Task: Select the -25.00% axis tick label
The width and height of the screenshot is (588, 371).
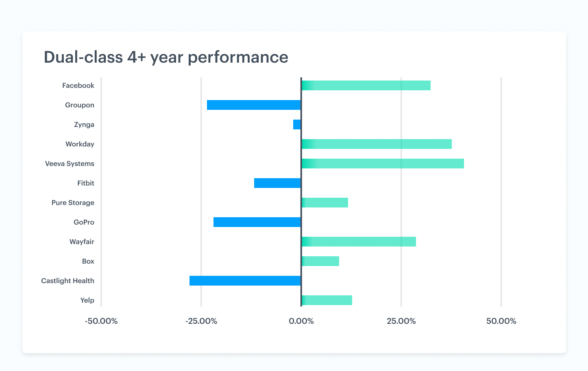Action: point(201,321)
